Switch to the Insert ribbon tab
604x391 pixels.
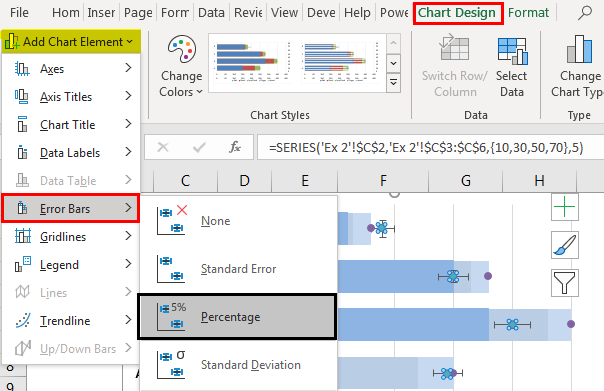point(101,13)
